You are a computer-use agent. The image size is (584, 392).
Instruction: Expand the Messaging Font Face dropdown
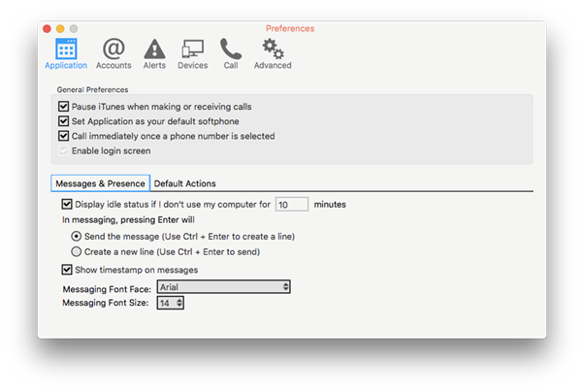click(x=223, y=287)
